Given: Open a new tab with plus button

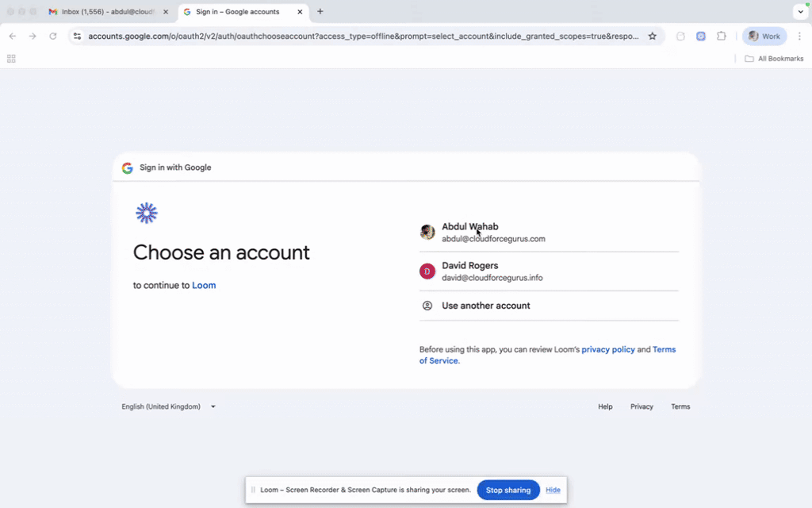Looking at the screenshot, I should 320,12.
